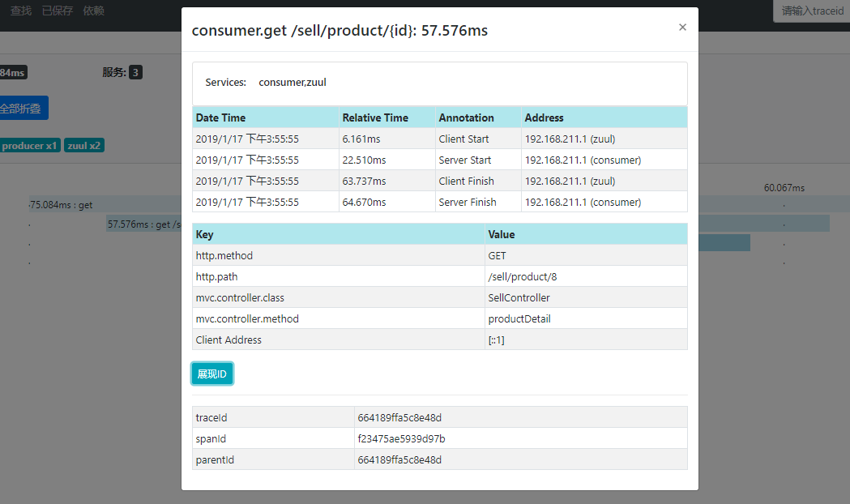Close the span detail dialog with ×
Viewport: 850px width, 504px height.
point(682,28)
